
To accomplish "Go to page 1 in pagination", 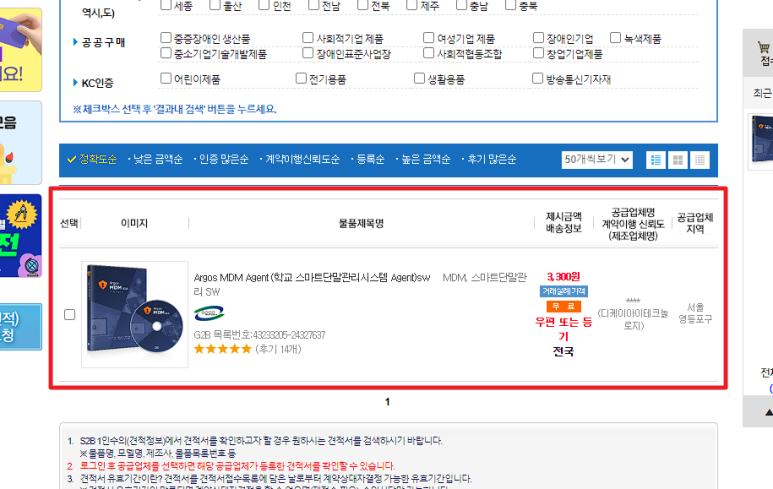I will (387, 402).
